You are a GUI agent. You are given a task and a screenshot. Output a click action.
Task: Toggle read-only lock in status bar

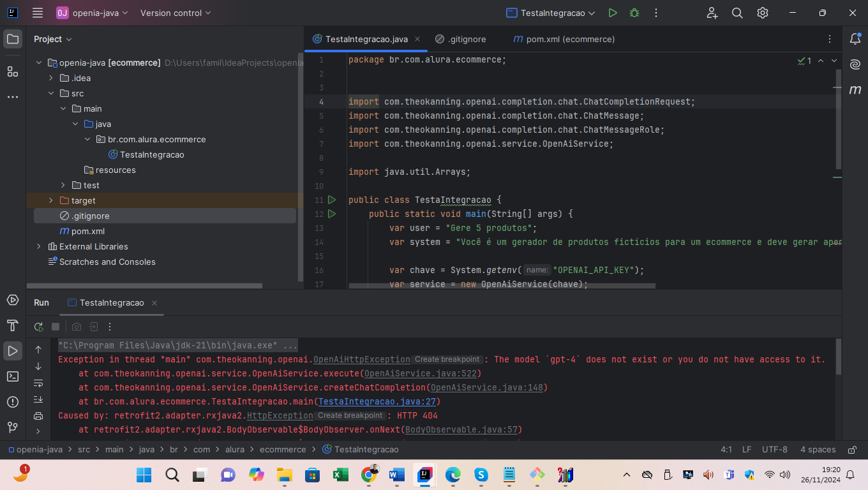pos(852,449)
